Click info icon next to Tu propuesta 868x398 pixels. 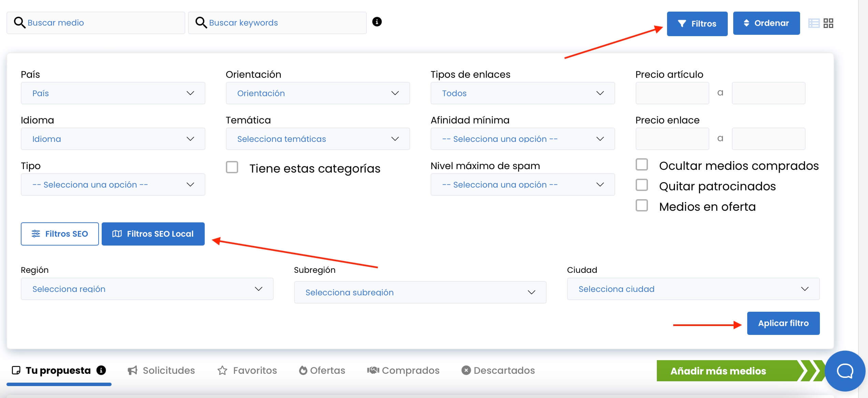pyautogui.click(x=101, y=370)
